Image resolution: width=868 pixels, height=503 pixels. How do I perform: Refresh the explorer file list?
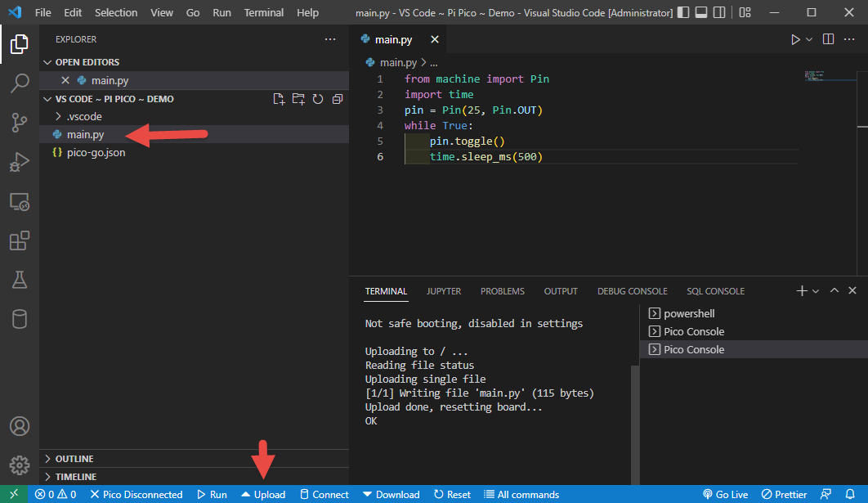pos(318,99)
